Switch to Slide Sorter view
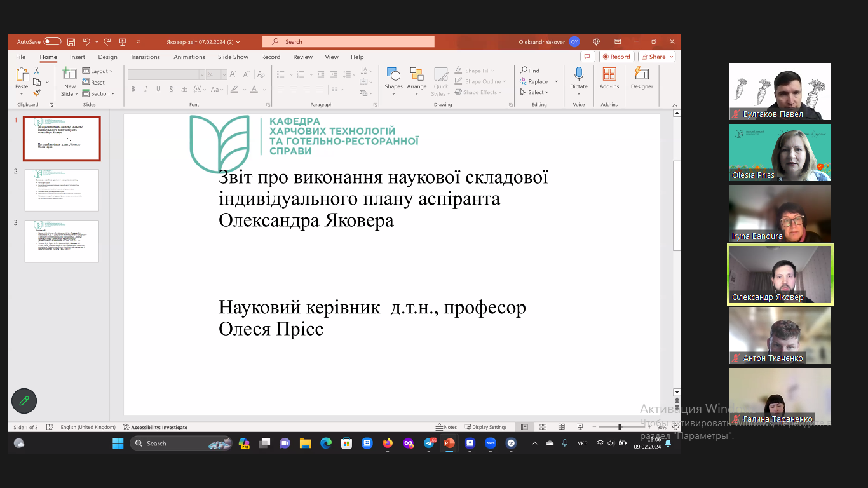This screenshot has height=488, width=868. tap(543, 427)
